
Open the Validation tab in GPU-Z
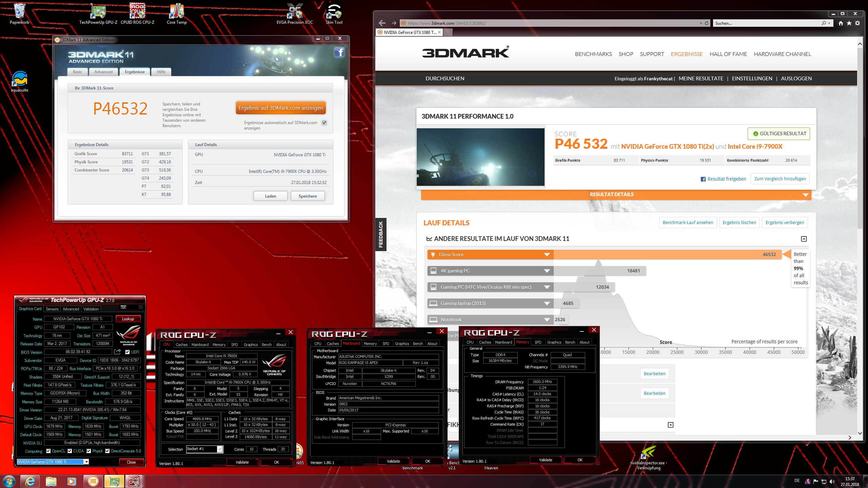coord(91,309)
